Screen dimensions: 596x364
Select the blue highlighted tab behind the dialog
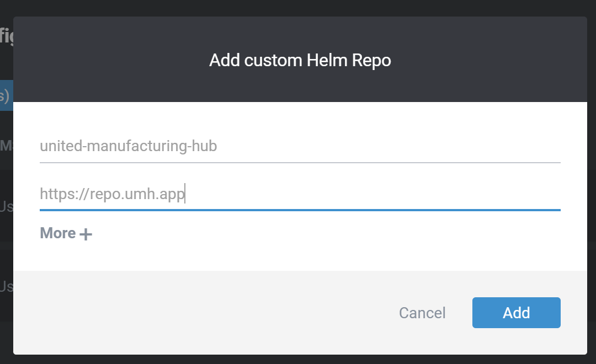point(6,96)
